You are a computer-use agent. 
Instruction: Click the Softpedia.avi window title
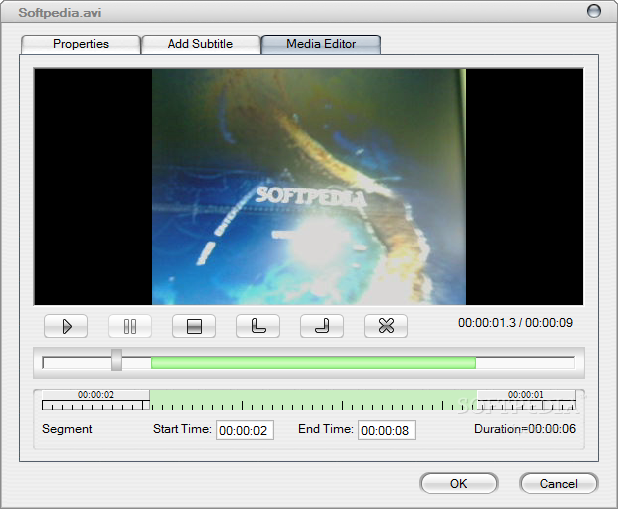[60, 13]
